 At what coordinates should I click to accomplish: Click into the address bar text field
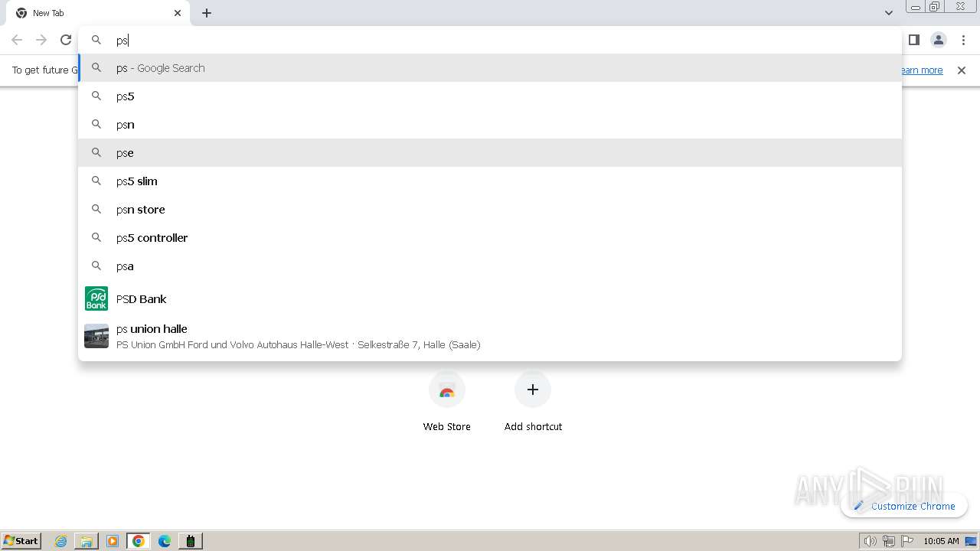click(490, 41)
